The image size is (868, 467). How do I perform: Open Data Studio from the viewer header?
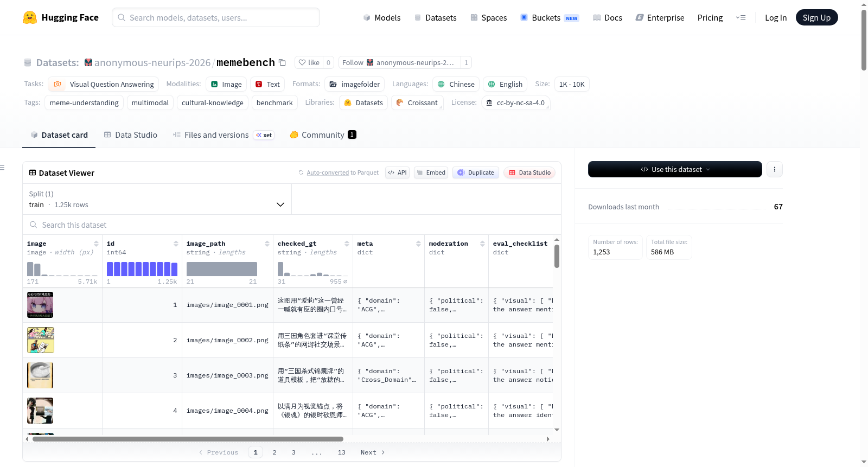529,172
